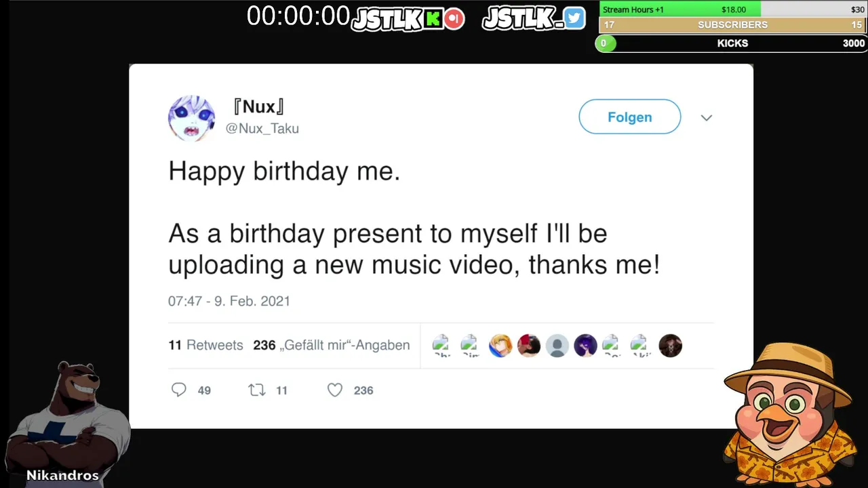868x488 pixels.
Task: Follow Nux via the Folgen button
Action: coord(629,117)
